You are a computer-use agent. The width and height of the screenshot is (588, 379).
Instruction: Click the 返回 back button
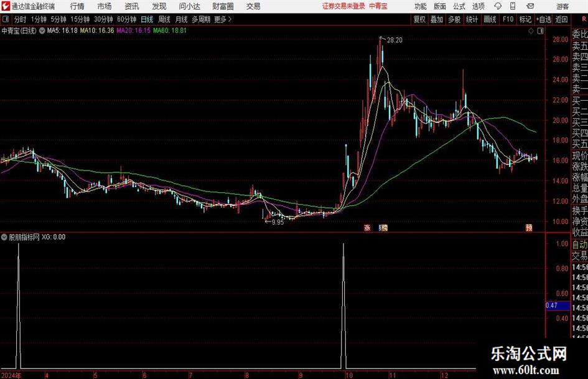(561, 19)
